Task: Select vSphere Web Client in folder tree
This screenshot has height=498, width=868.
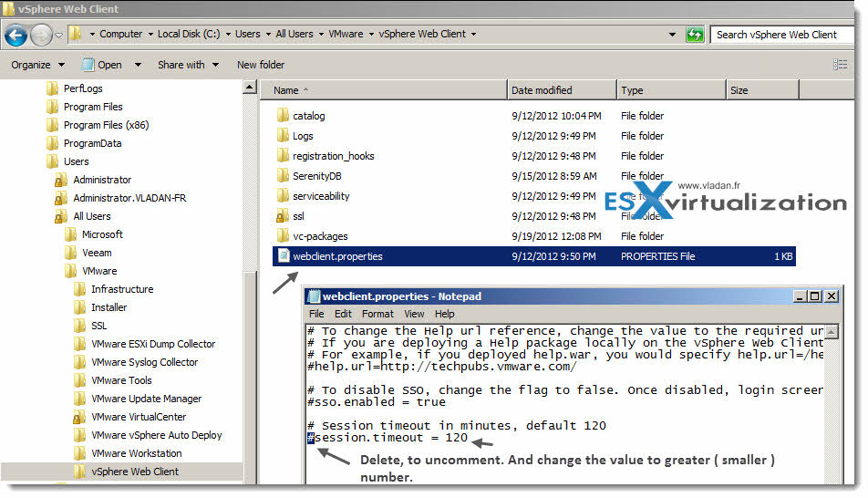Action: pyautogui.click(x=135, y=472)
